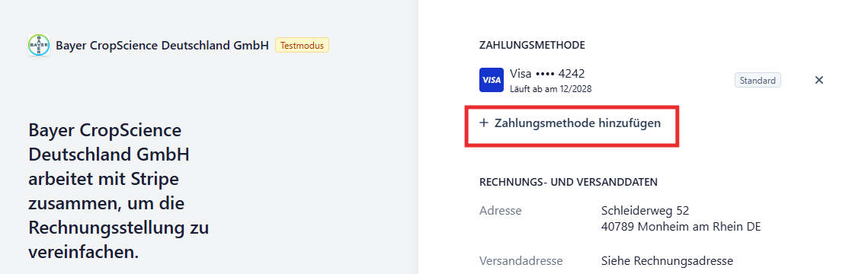Click the Testmodus badge
This screenshot has width=868, height=274.
pos(303,46)
